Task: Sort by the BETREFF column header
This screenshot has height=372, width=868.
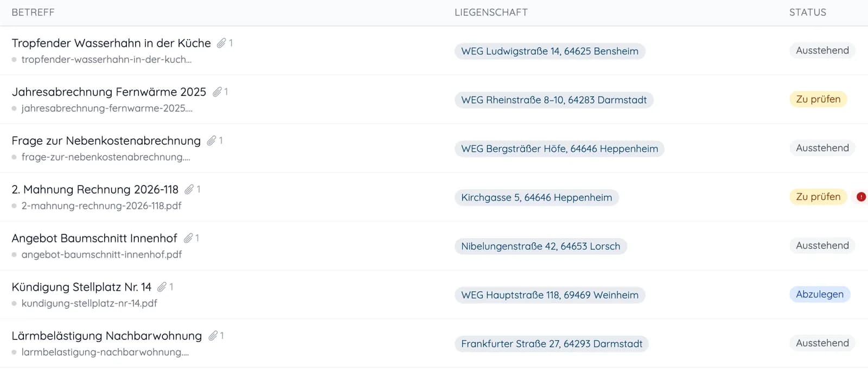Action: tap(33, 12)
